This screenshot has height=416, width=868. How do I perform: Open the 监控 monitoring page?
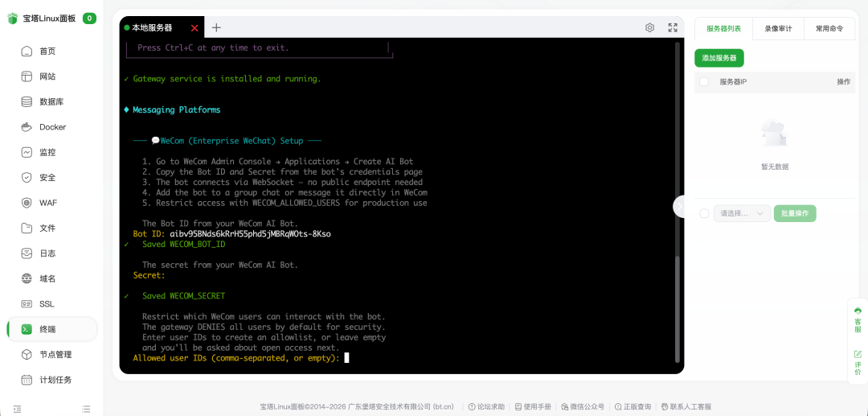point(51,152)
